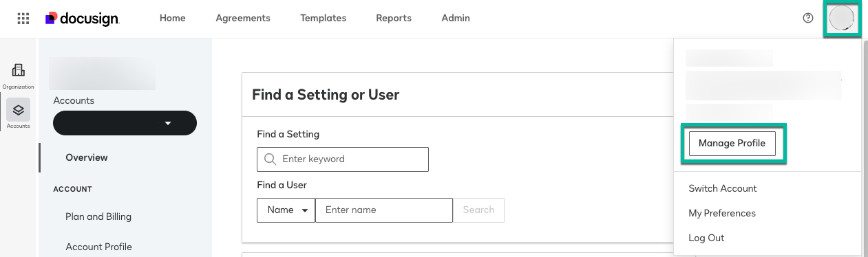Screen dimensions: 868x257
Task: Select the Admin tab
Action: tap(456, 19)
